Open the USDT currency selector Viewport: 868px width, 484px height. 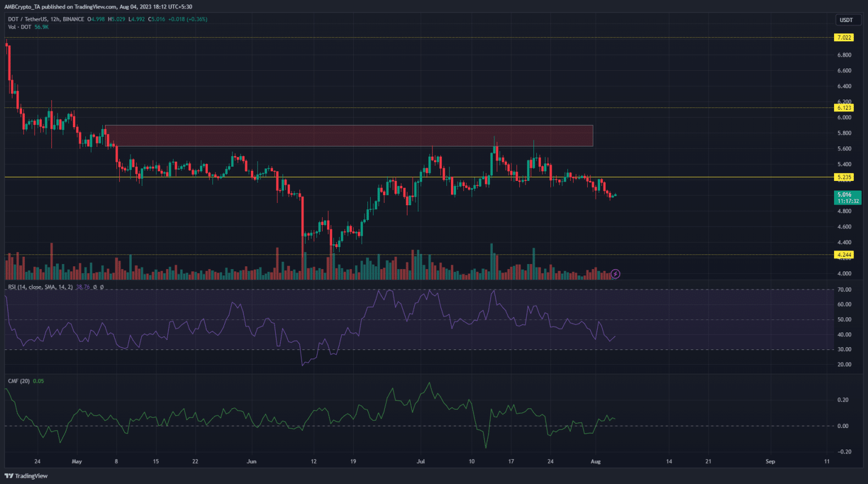pos(846,20)
